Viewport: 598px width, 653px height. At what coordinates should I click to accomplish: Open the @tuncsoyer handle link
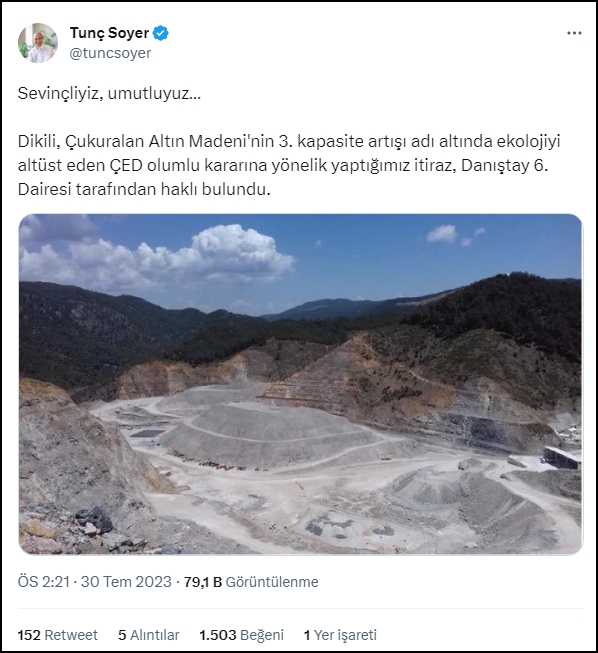point(110,53)
